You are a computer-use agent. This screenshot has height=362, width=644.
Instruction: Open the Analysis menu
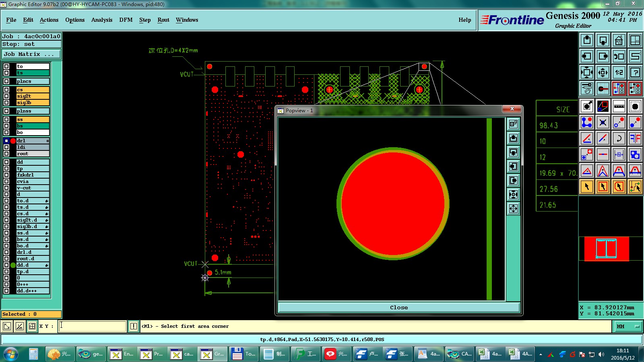click(102, 20)
